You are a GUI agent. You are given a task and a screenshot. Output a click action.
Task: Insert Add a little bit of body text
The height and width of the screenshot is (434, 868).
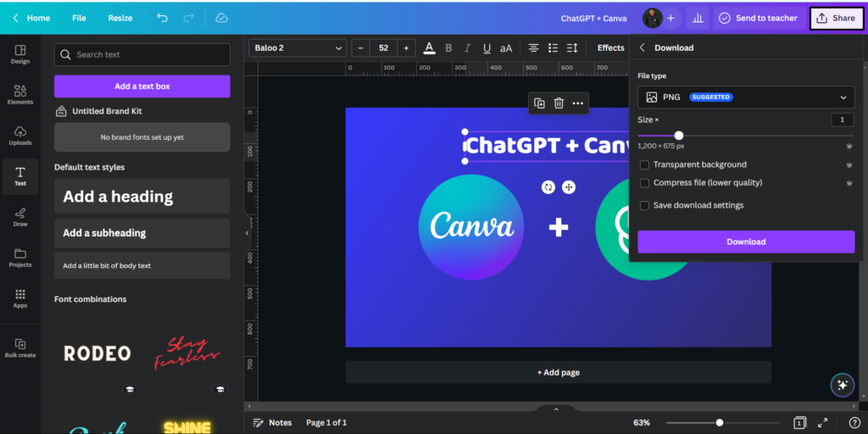click(142, 265)
